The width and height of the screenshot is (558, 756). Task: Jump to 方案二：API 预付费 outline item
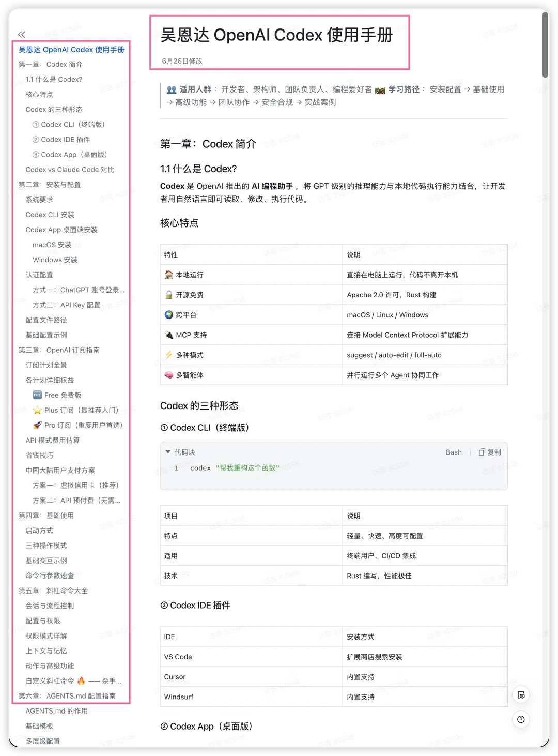pos(76,500)
